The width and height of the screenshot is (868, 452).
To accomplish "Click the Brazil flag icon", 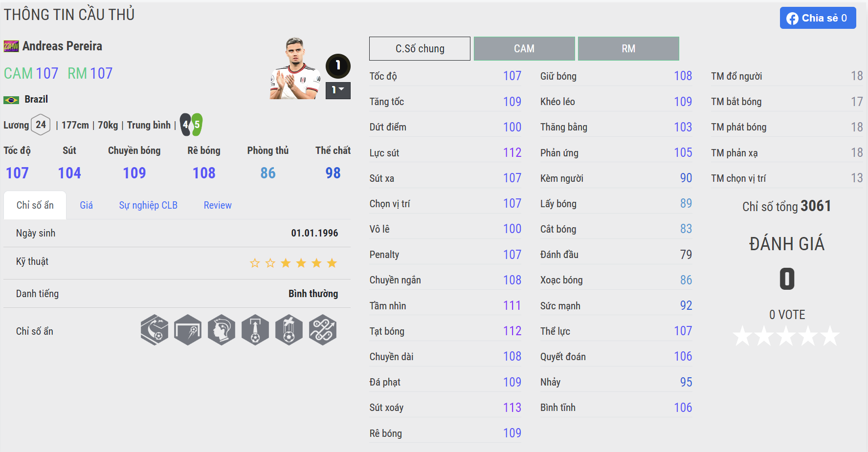I will tap(11, 100).
